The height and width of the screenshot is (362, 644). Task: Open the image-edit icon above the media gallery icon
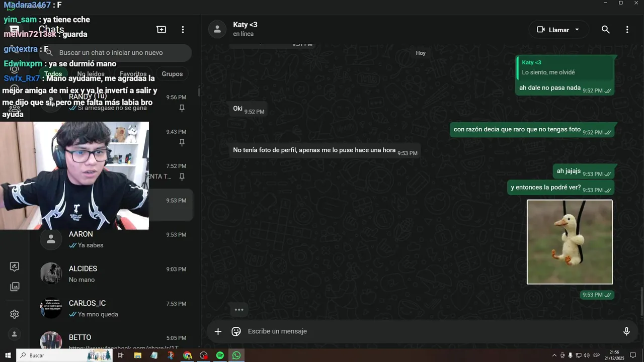pos(15,266)
